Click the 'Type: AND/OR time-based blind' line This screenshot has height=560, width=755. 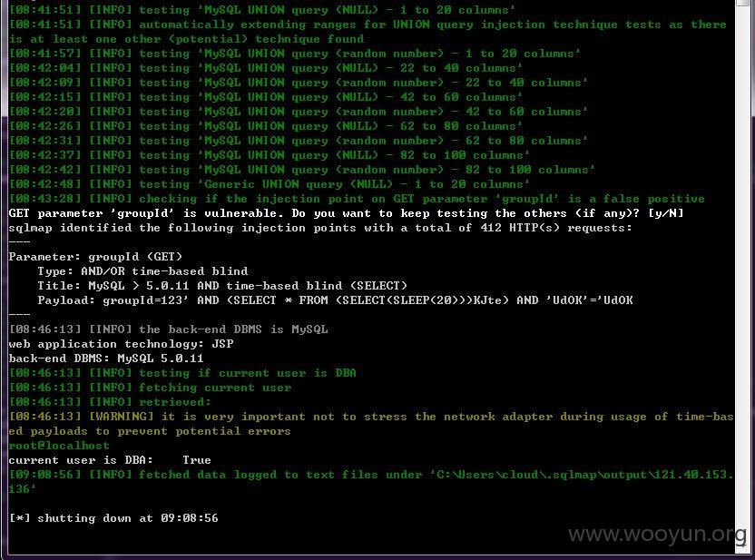click(142, 271)
